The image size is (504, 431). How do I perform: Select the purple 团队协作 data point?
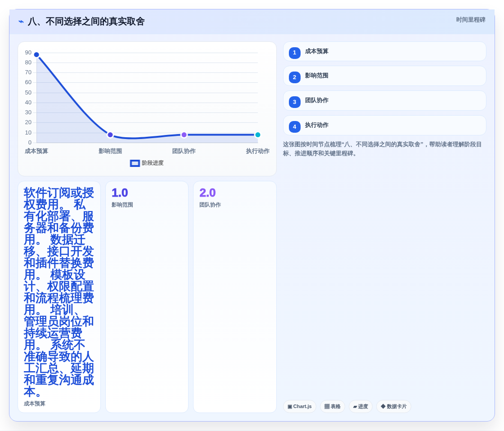click(x=184, y=135)
